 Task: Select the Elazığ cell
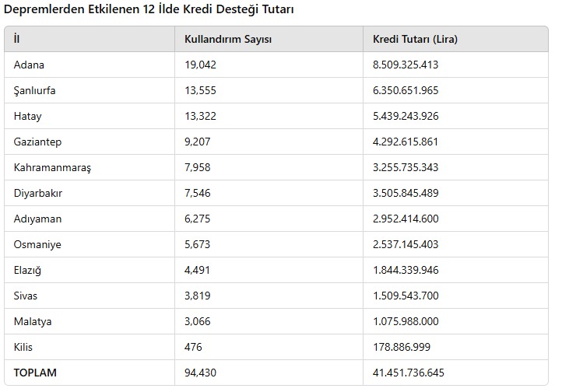[x=30, y=270]
